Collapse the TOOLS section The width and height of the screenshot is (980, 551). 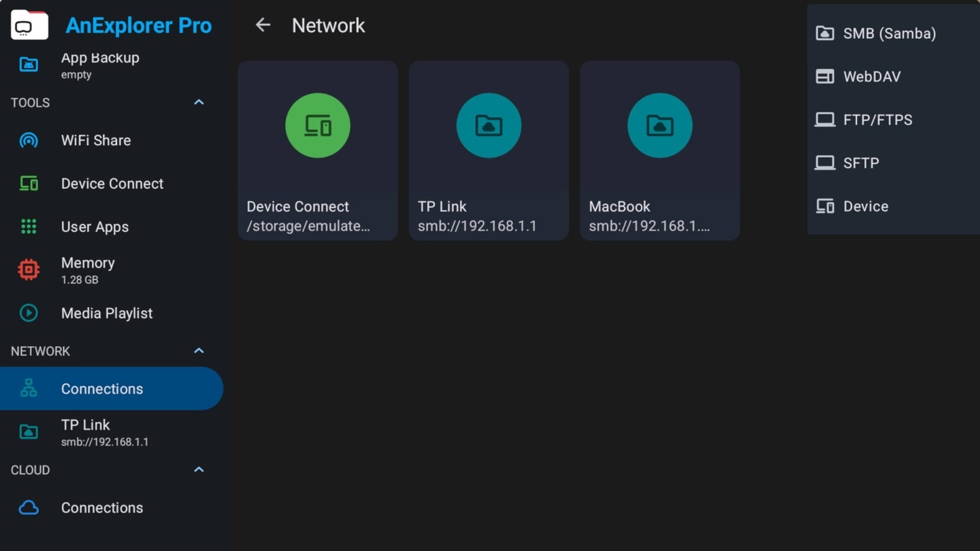pyautogui.click(x=198, y=102)
